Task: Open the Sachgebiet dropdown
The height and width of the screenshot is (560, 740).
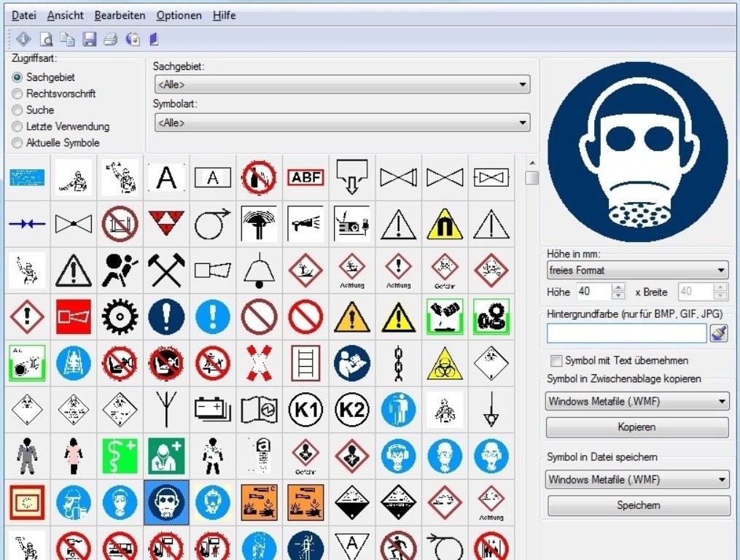Action: point(341,85)
